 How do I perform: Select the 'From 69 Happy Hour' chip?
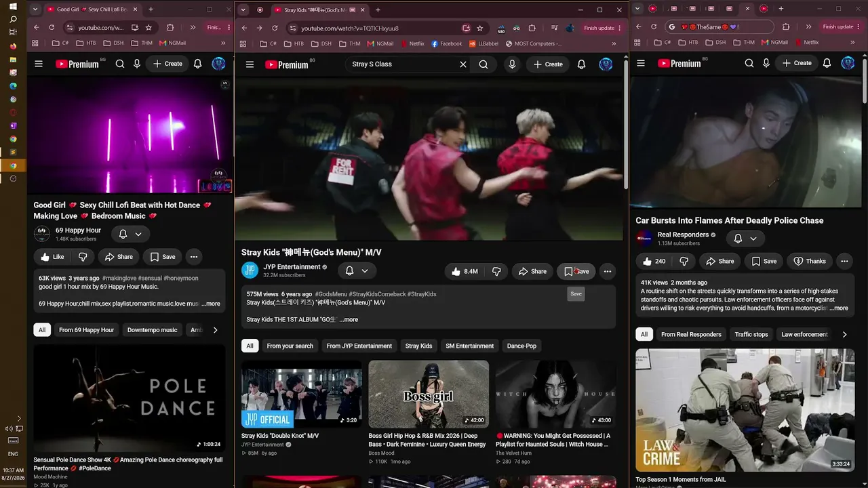87,330
